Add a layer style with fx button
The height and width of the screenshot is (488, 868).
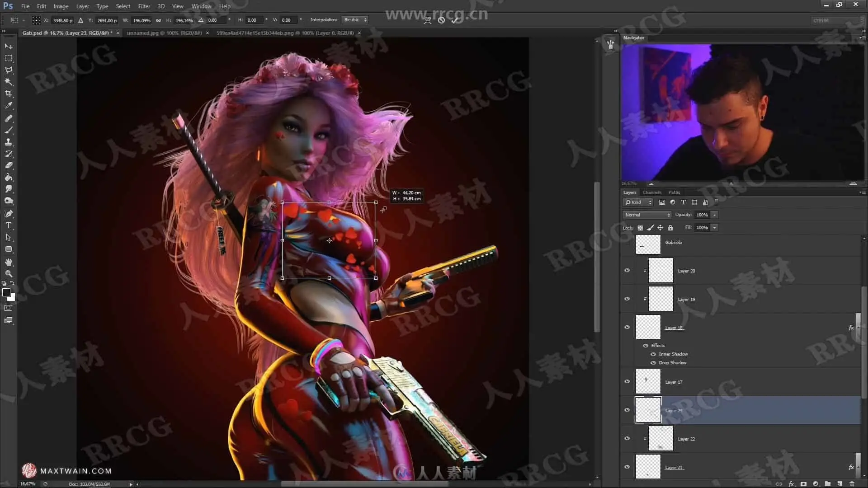[791, 483]
